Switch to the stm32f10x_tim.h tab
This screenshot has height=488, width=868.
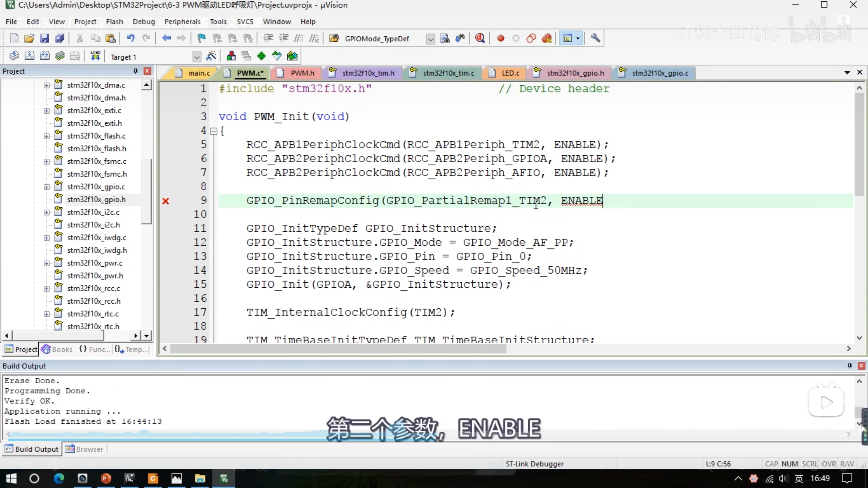tap(368, 73)
